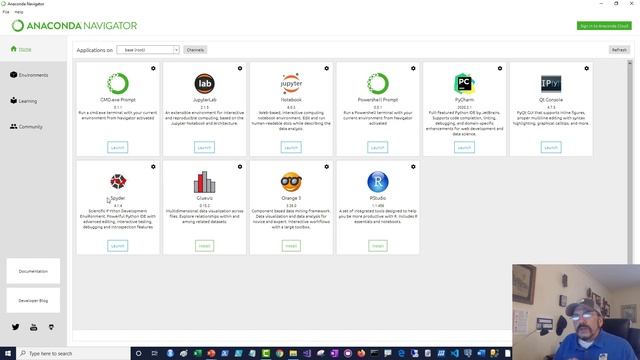Open Orange 3 gear options menu

[327, 167]
